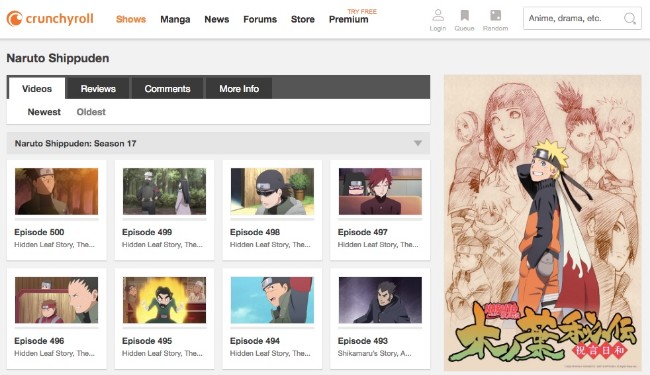This screenshot has width=650, height=375.
Task: Open Premium try free link
Action: [x=349, y=19]
